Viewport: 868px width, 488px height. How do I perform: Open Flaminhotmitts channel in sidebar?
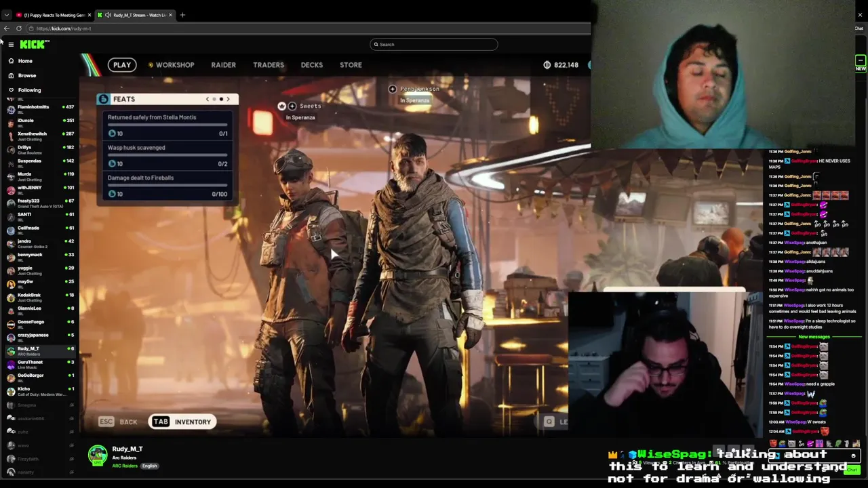(41, 108)
